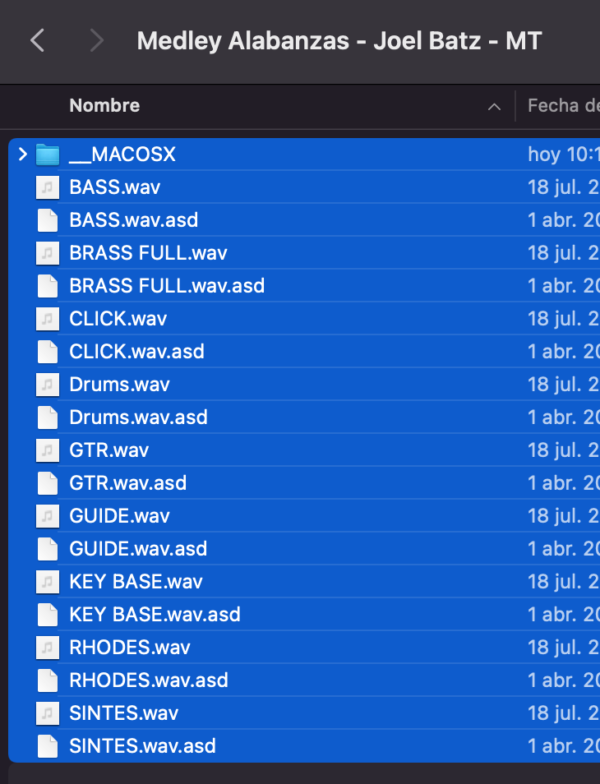Toggle the sort direction chevron in Nombre header

tap(493, 106)
